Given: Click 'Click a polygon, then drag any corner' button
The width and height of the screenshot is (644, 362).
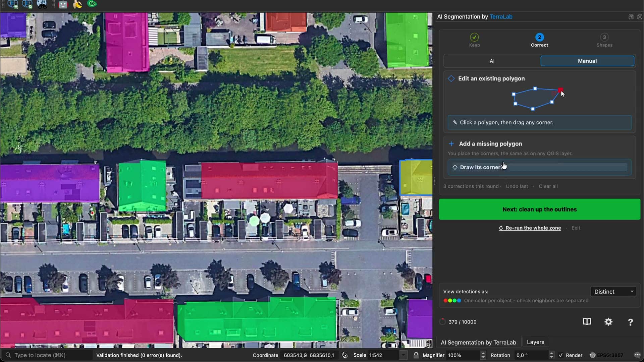Looking at the screenshot, I should (x=539, y=123).
